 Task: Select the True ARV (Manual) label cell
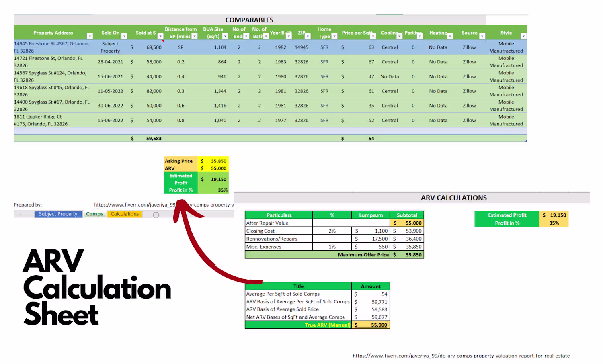(x=298, y=325)
